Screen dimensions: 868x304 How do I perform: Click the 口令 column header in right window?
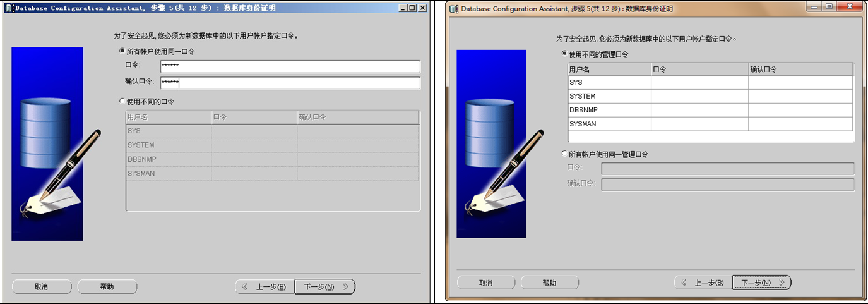(700, 70)
